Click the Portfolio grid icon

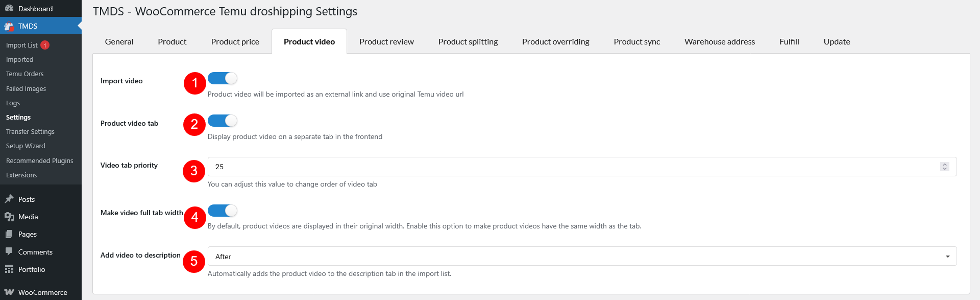click(x=9, y=269)
